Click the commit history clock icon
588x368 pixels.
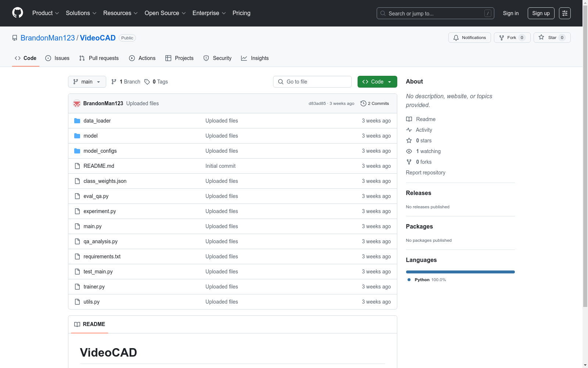(x=363, y=103)
